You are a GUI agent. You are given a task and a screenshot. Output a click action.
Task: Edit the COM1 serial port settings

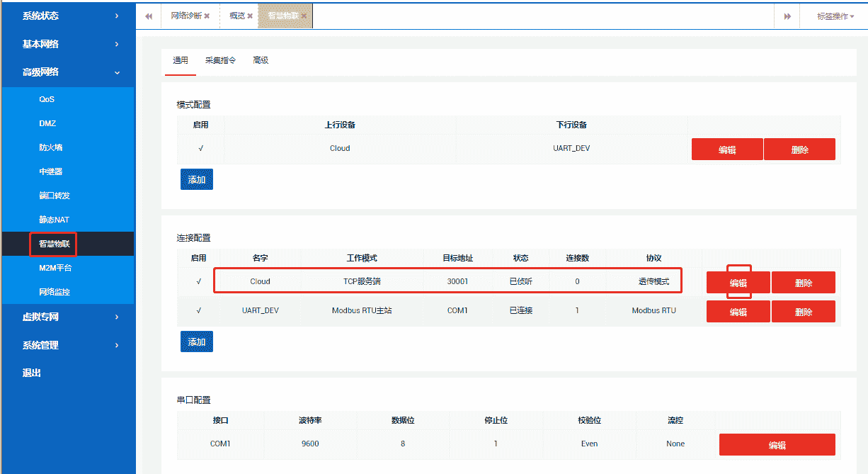tap(777, 445)
